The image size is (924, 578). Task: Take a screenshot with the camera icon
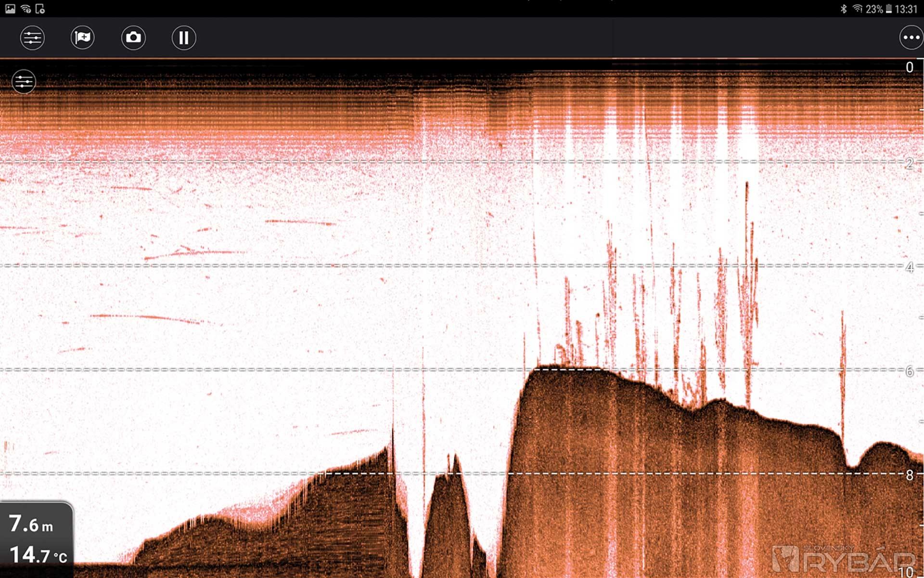(x=133, y=38)
